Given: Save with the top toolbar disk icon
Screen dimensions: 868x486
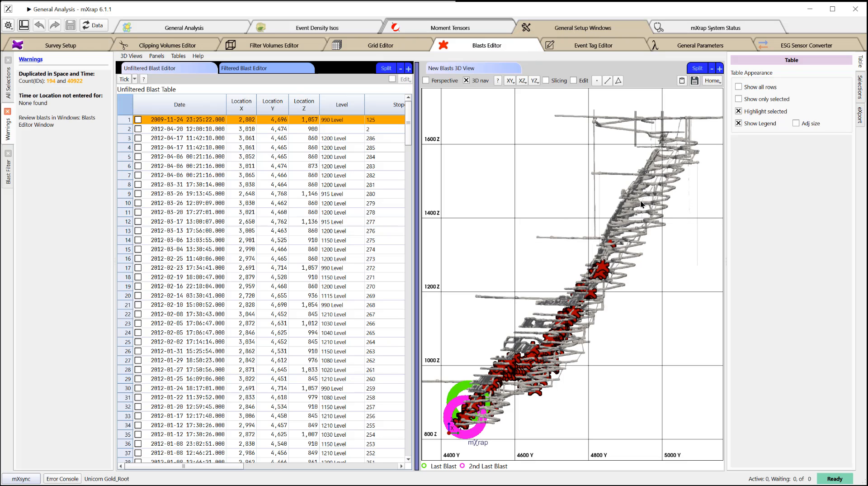Looking at the screenshot, I should pos(70,25).
